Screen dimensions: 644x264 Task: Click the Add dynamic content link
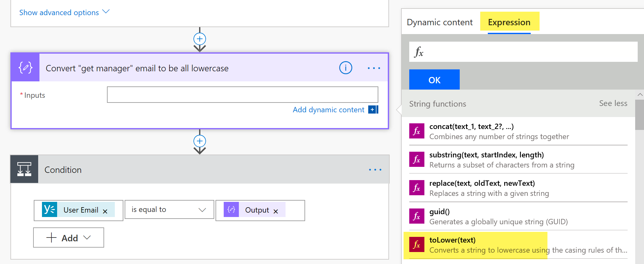pos(328,110)
